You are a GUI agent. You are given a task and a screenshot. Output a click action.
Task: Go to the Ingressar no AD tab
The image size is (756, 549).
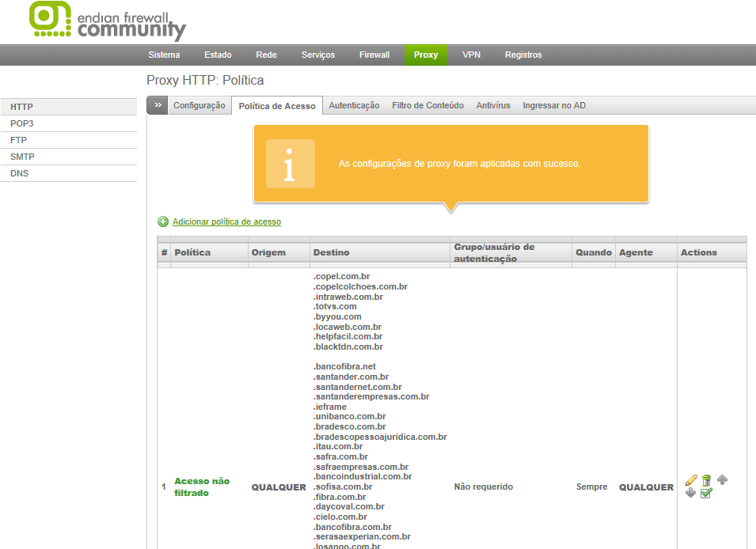(554, 105)
